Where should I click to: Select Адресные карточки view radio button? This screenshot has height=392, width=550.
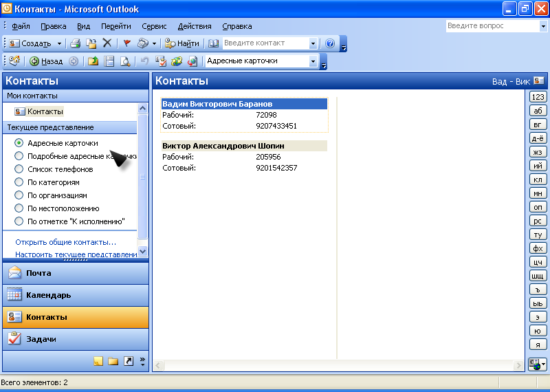pyautogui.click(x=19, y=143)
